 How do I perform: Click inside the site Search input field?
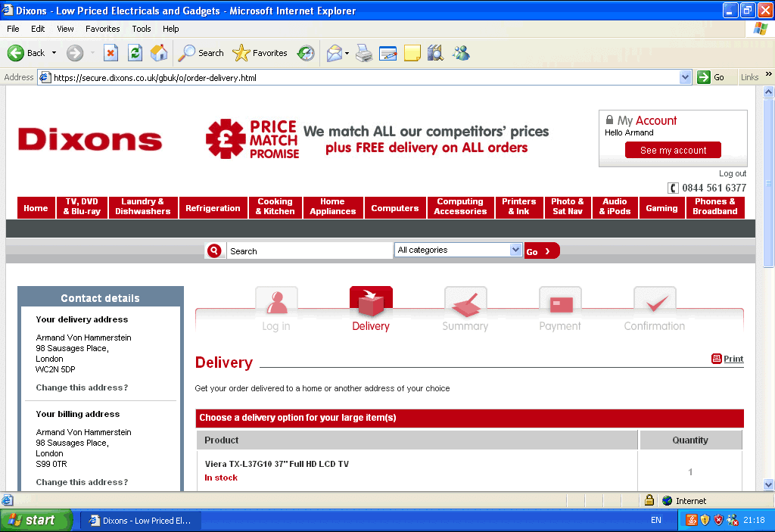click(310, 250)
